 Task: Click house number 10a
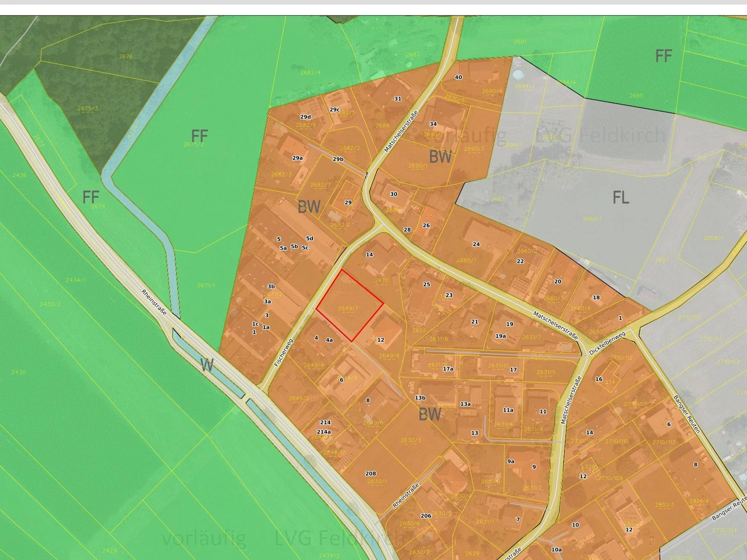pyautogui.click(x=556, y=550)
